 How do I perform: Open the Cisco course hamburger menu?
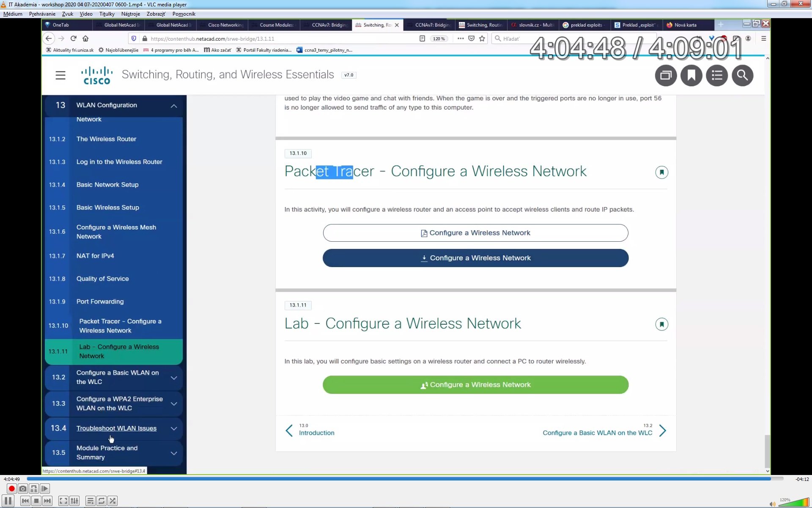[x=60, y=75]
